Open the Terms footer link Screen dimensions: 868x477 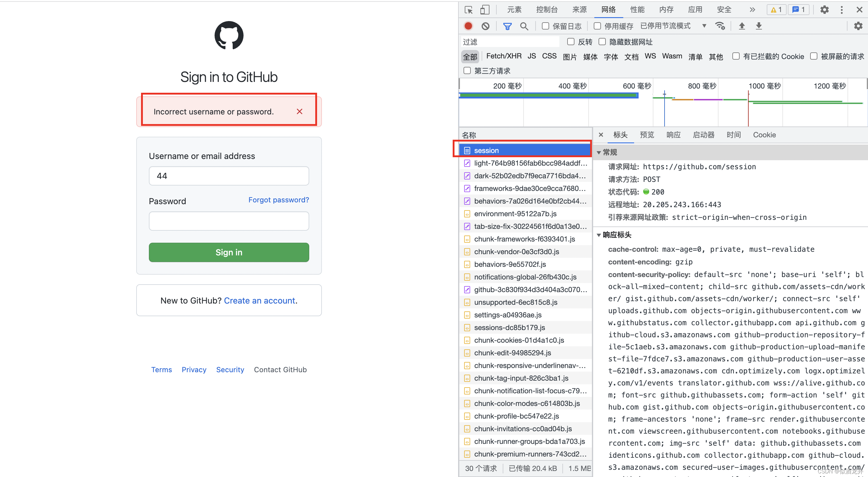[162, 369]
